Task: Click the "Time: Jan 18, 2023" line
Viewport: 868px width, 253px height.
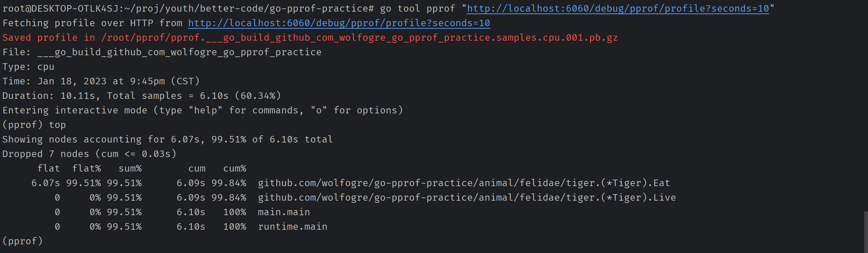Action: [x=101, y=81]
